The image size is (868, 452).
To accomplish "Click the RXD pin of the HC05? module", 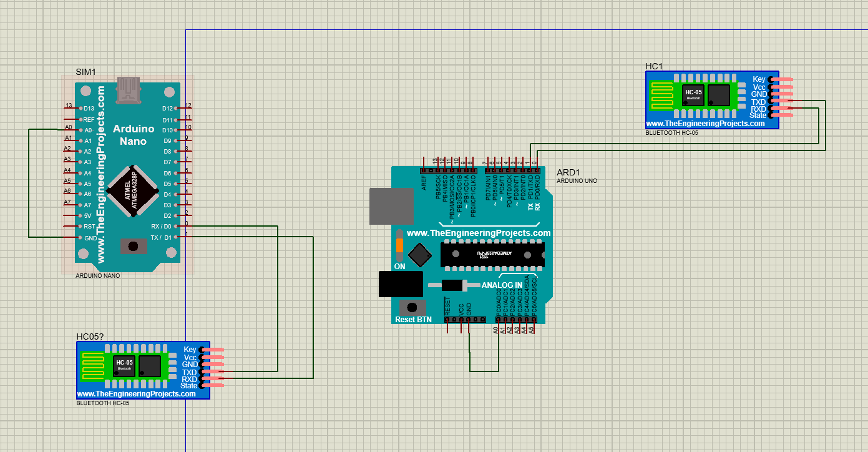I will (213, 379).
